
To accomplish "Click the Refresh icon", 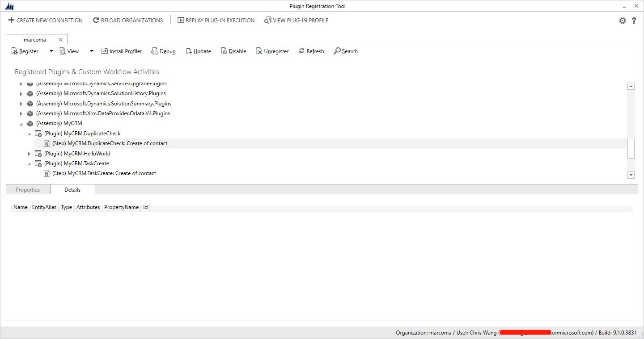I will (301, 51).
